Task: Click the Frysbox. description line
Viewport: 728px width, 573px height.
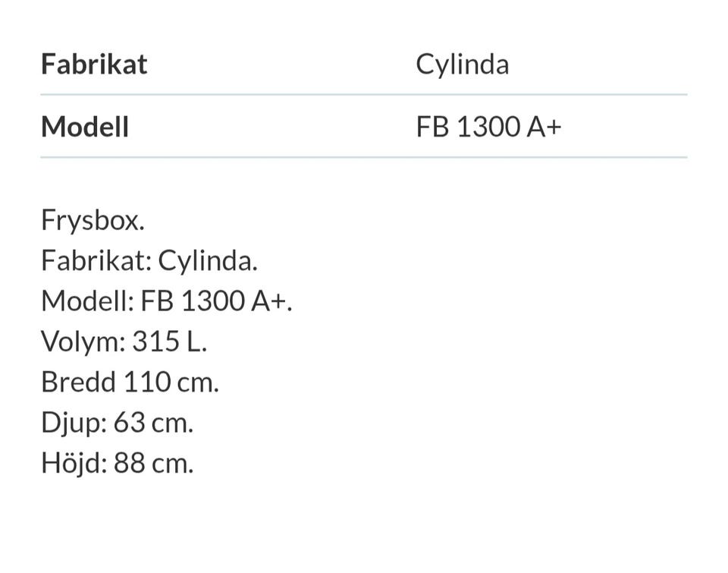Action: click(93, 221)
